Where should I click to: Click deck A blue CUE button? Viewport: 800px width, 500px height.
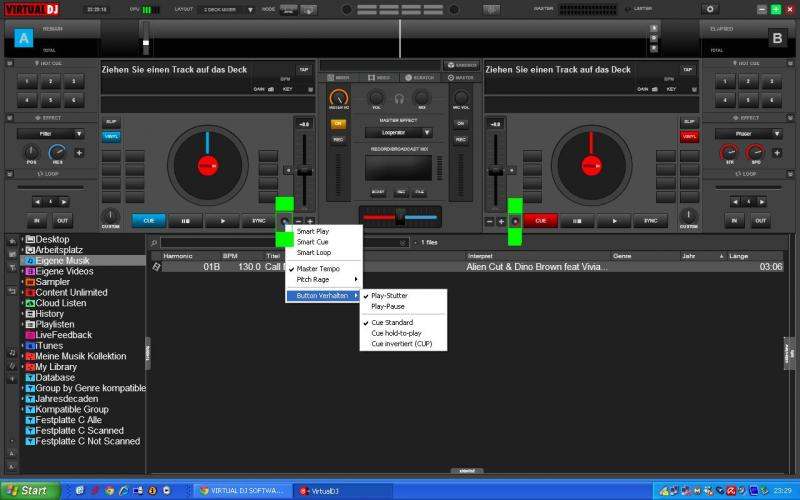(148, 221)
